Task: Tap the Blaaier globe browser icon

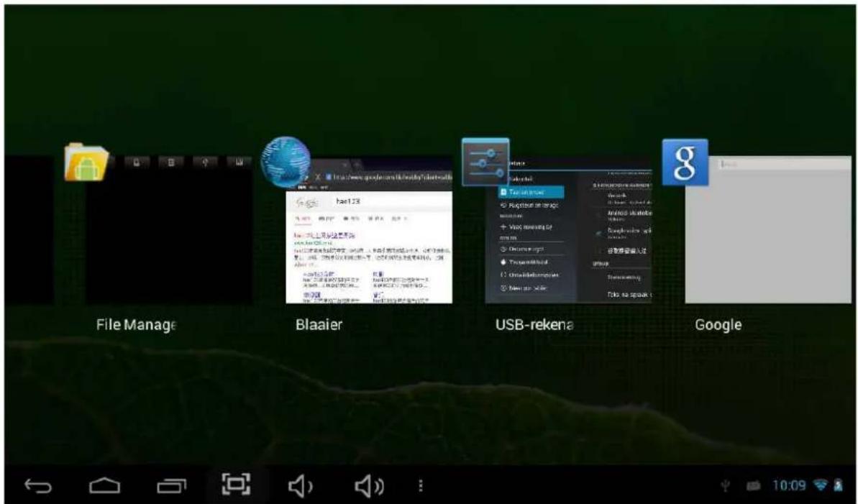Action: [x=285, y=160]
